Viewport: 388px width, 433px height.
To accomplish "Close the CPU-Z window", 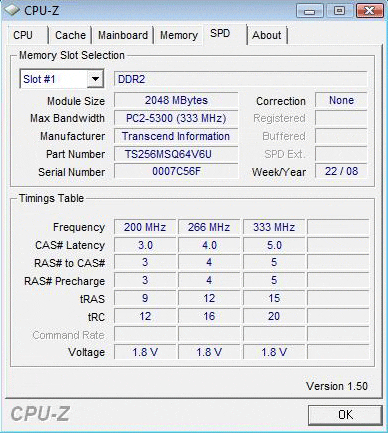I will [369, 11].
